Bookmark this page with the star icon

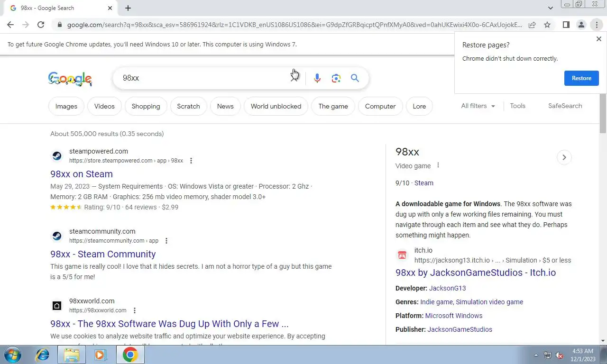547,25
